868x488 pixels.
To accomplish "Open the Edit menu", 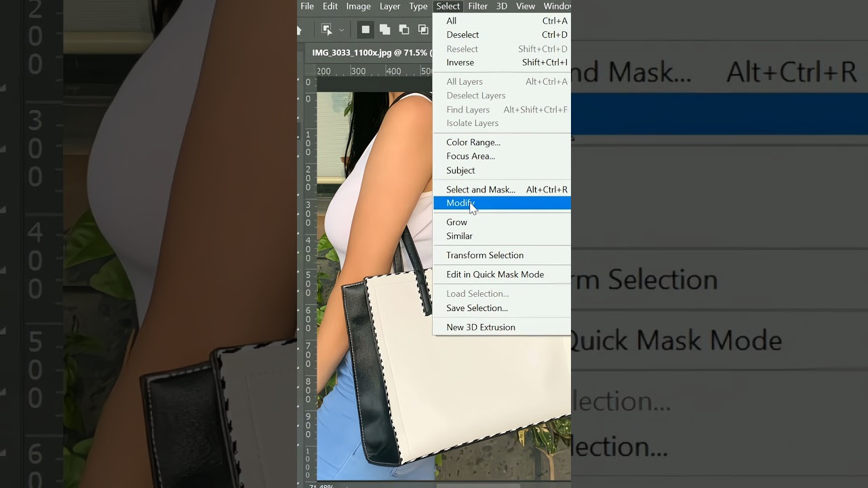I will point(330,6).
